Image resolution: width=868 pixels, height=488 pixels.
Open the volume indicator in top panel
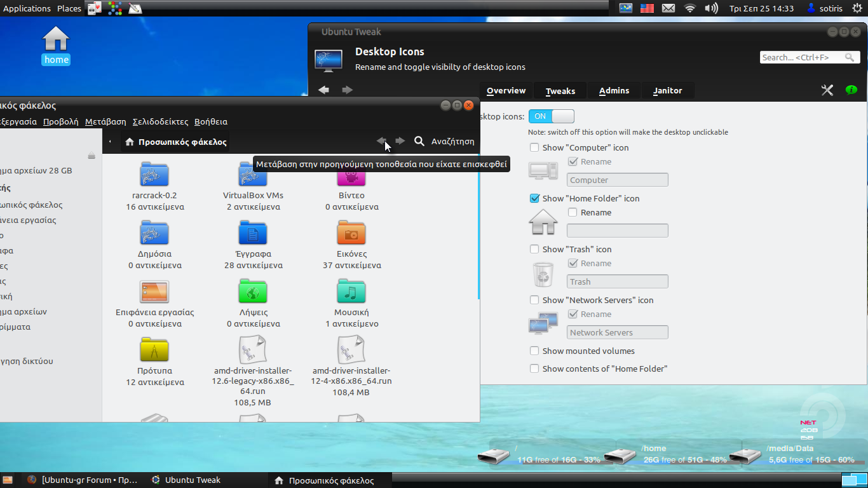711,8
